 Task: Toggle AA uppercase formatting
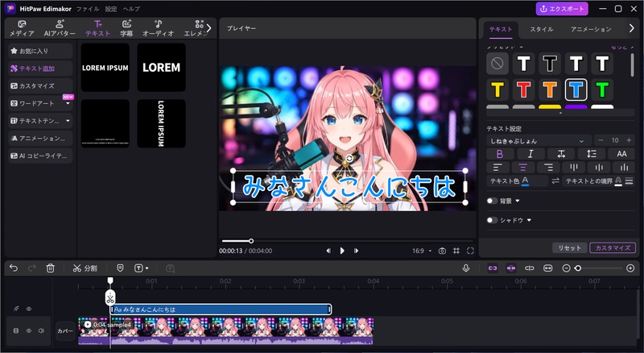pos(621,154)
